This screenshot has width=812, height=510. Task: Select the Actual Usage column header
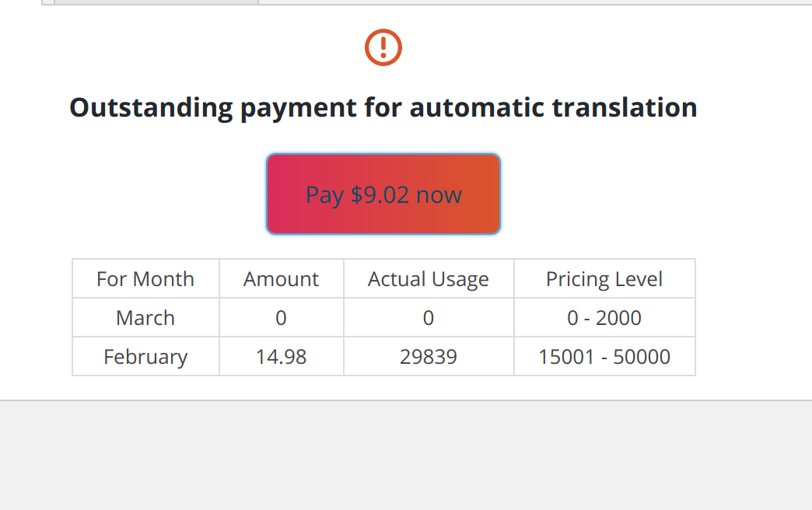428,279
